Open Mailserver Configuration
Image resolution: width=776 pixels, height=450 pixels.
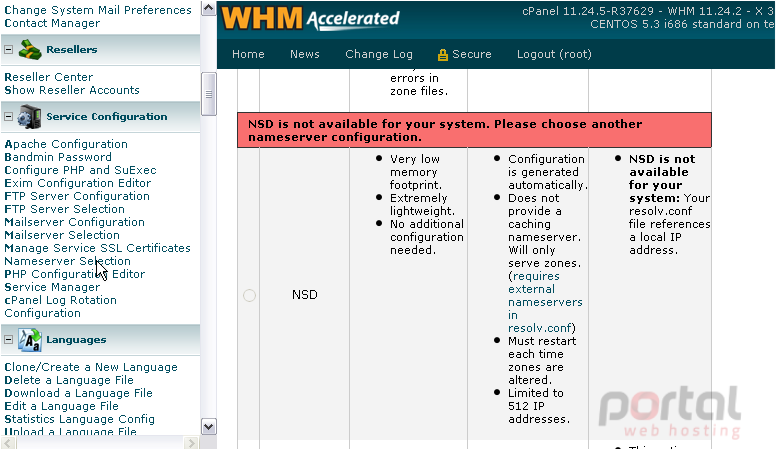click(x=74, y=222)
